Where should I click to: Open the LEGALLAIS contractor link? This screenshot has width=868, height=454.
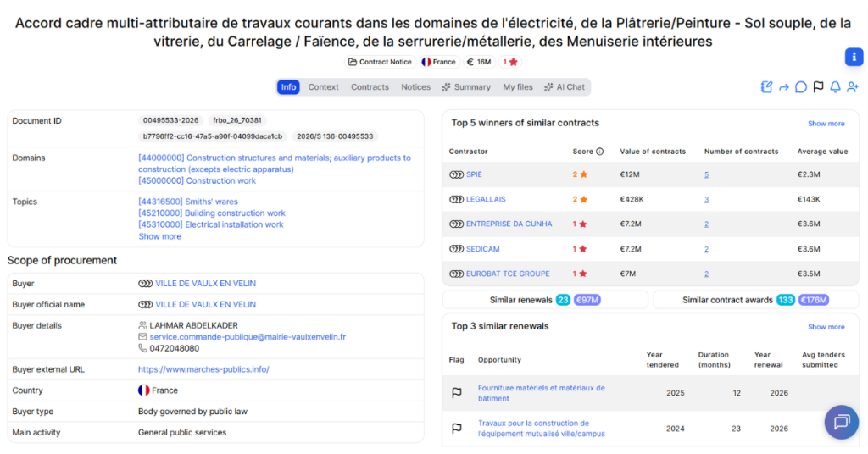(486, 199)
